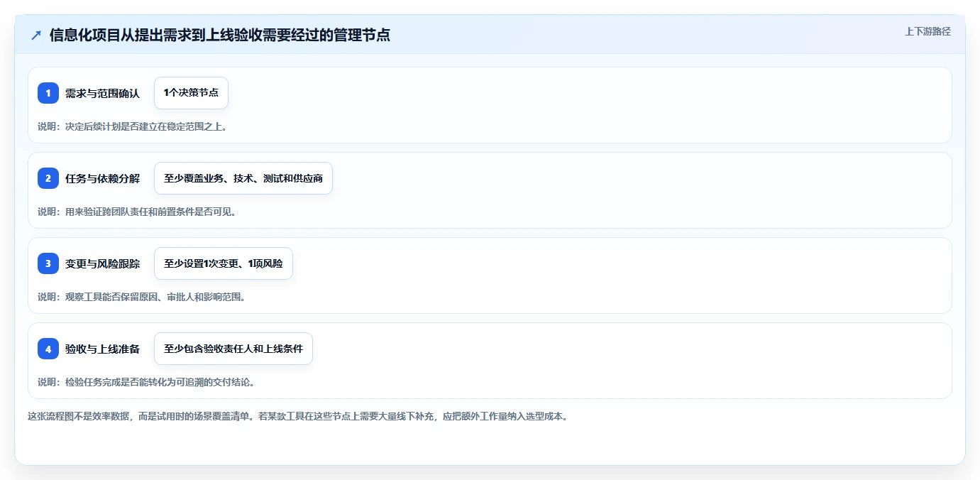Viewport: 980px width, 480px height.
Task: Click the footer paragraph starting 这张流程图不是效率数据
Action: coord(297,416)
